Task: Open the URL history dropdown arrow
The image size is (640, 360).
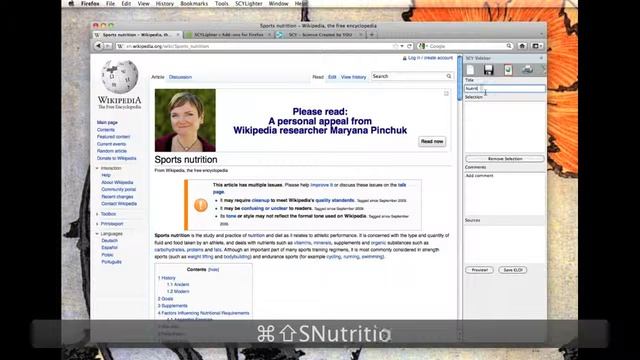Action: click(402, 46)
